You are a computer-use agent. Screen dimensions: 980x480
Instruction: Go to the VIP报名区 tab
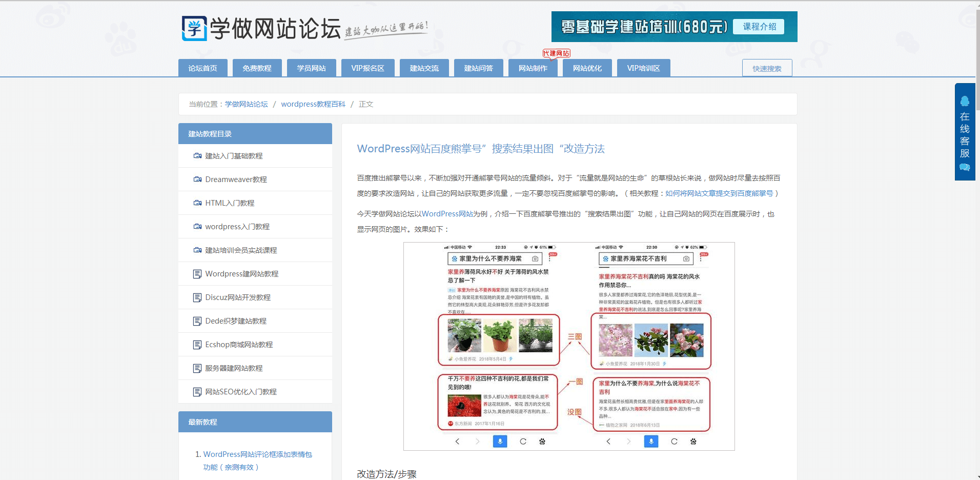tap(367, 68)
